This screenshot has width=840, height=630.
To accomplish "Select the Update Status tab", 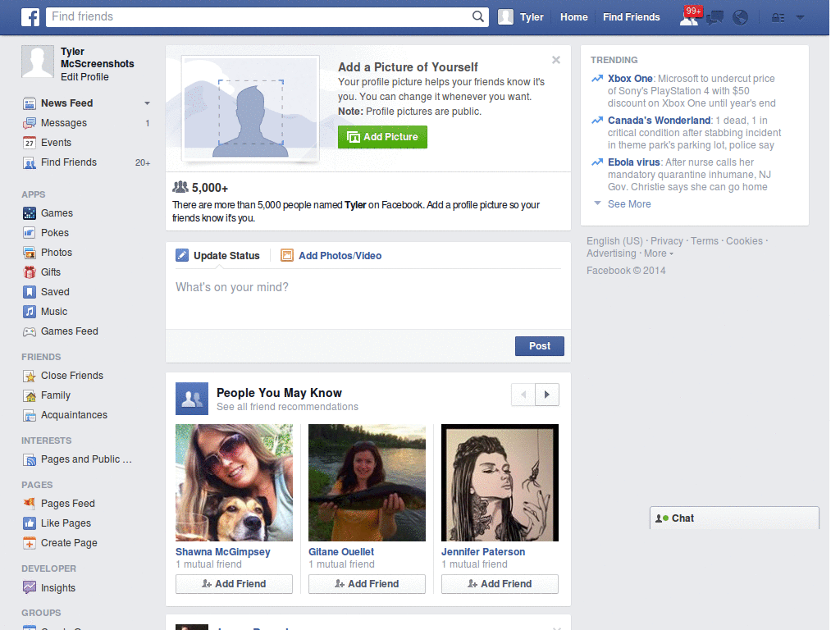I will pos(218,256).
